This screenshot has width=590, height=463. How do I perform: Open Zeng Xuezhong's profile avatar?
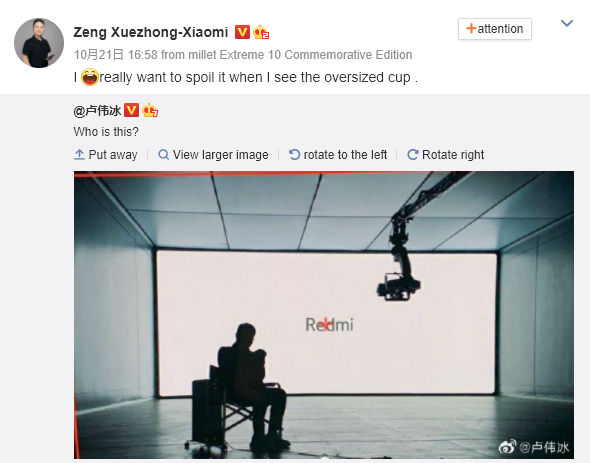39,43
